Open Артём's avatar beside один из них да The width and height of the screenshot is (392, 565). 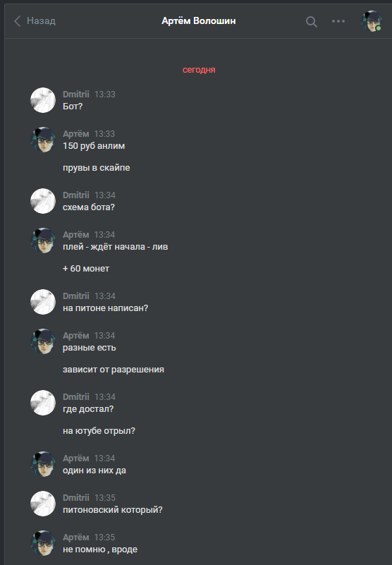click(43, 463)
